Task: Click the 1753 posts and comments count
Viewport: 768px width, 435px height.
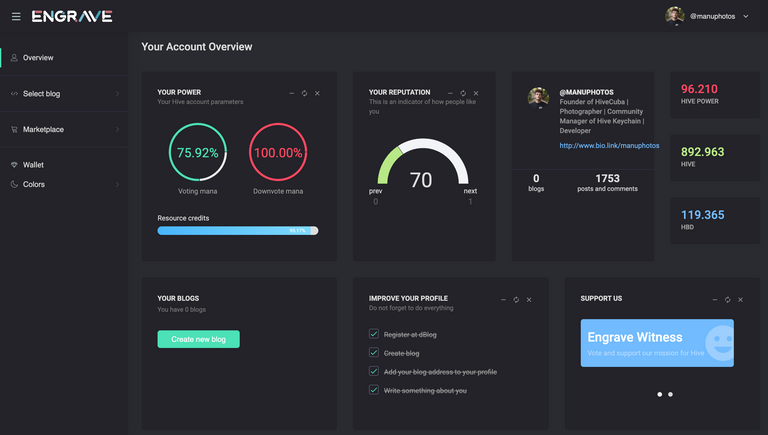Action: 607,178
